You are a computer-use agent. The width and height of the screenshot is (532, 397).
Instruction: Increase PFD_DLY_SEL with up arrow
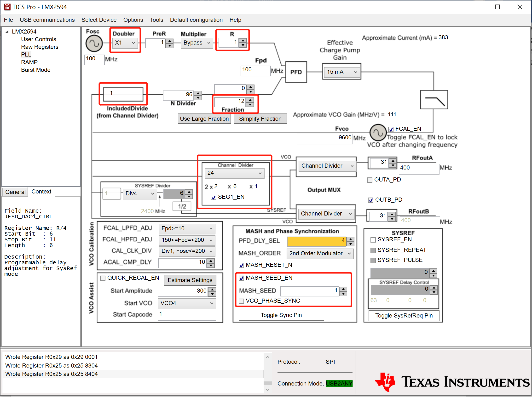350,239
